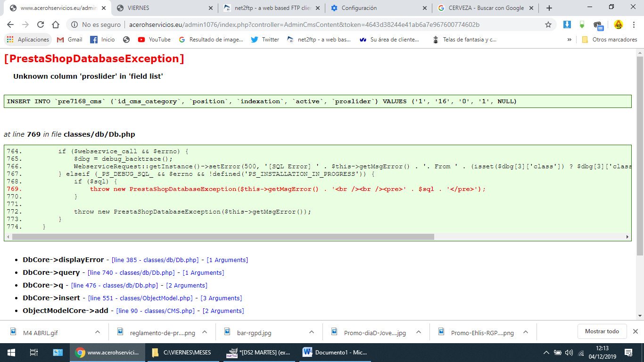
Task: Click the 'Mostrar todo' downloads button
Action: pos(602,331)
